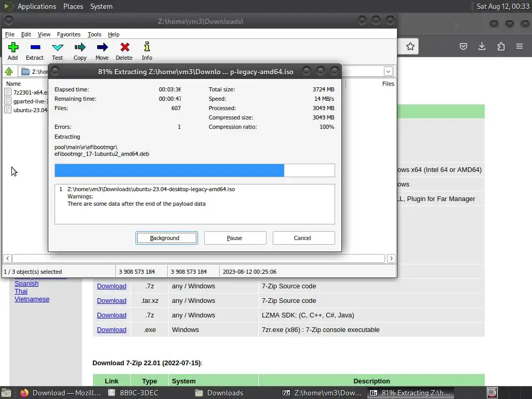Select the 7z2301-x64 file row

coord(26,92)
